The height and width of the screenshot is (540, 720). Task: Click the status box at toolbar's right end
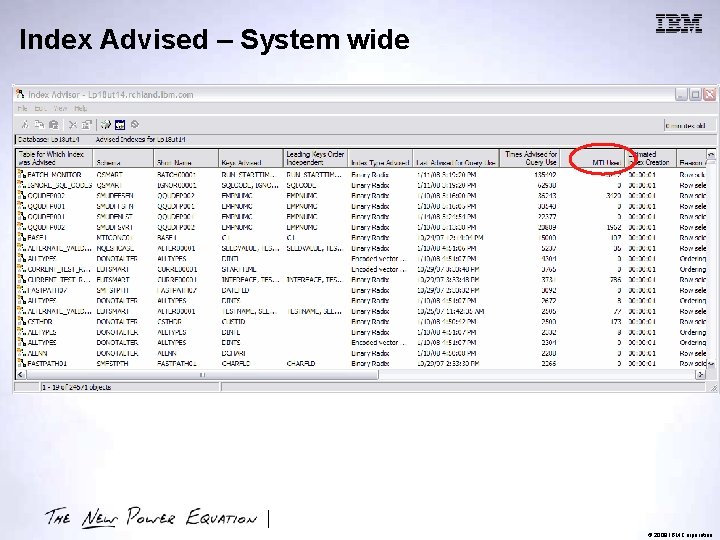click(x=688, y=125)
